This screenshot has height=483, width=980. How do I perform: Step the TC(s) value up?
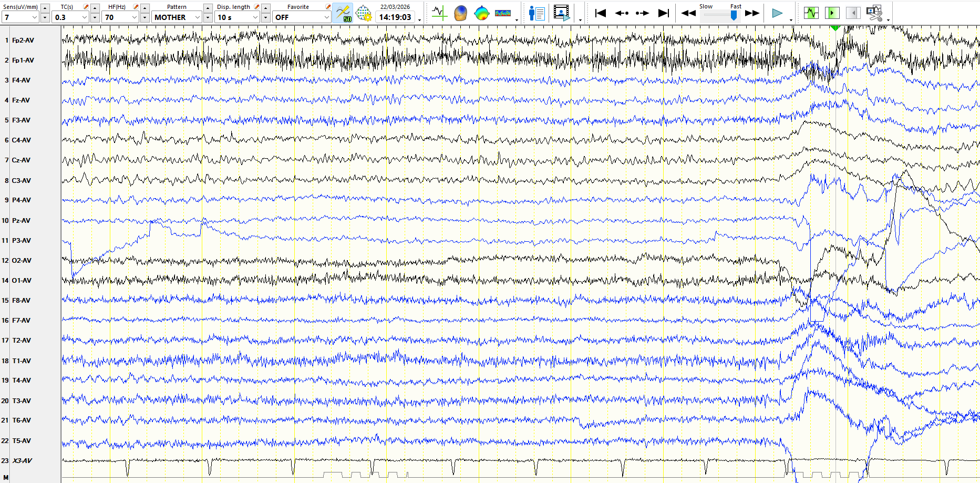pos(95,8)
